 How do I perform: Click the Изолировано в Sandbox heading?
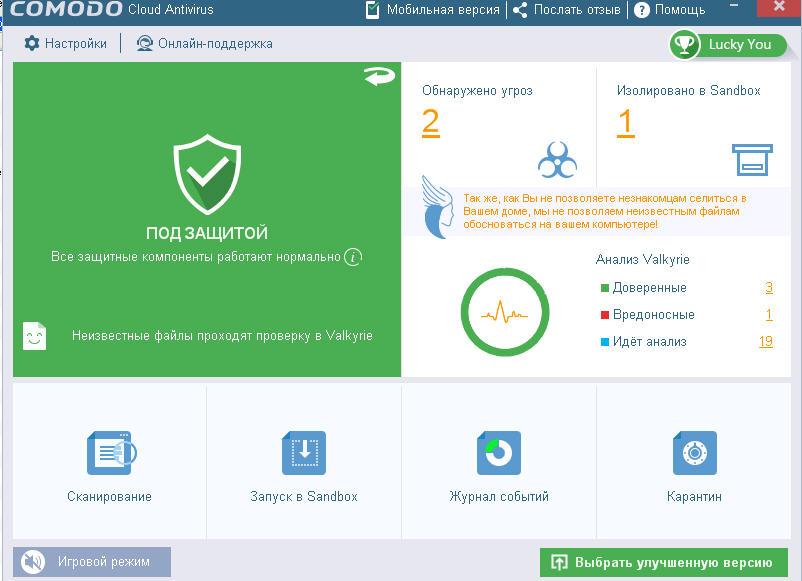coord(688,91)
